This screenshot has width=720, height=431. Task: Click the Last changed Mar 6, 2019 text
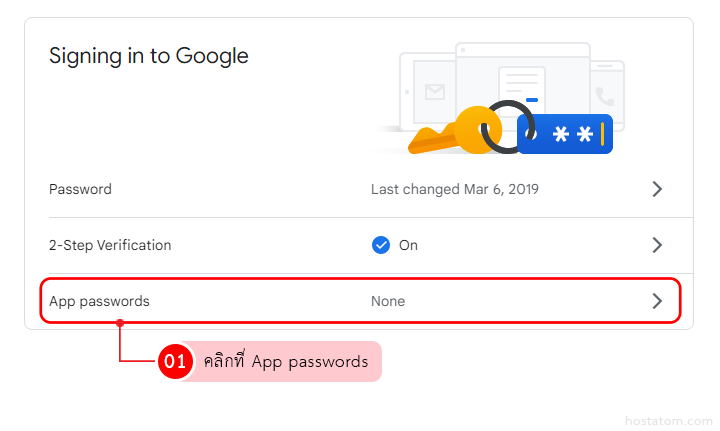455,189
